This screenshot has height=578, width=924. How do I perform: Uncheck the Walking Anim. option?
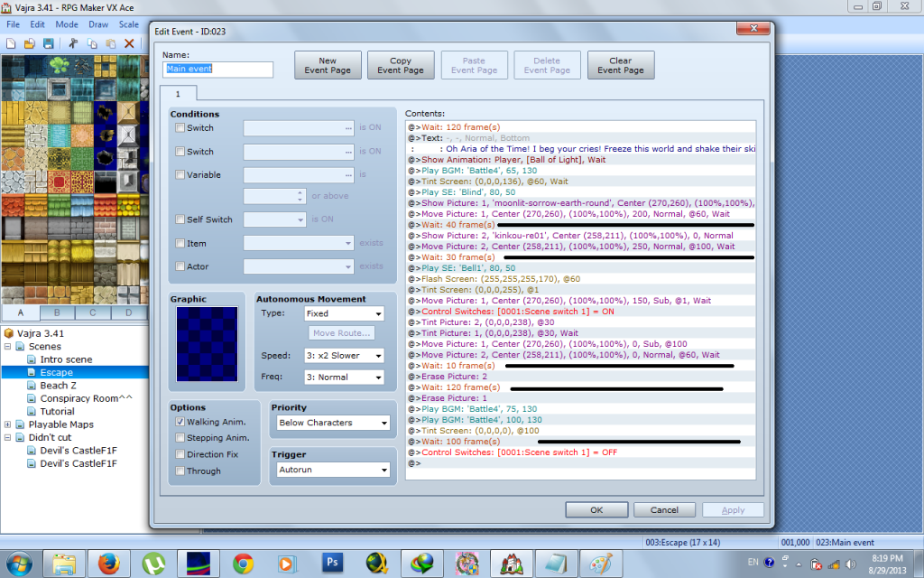[180, 422]
